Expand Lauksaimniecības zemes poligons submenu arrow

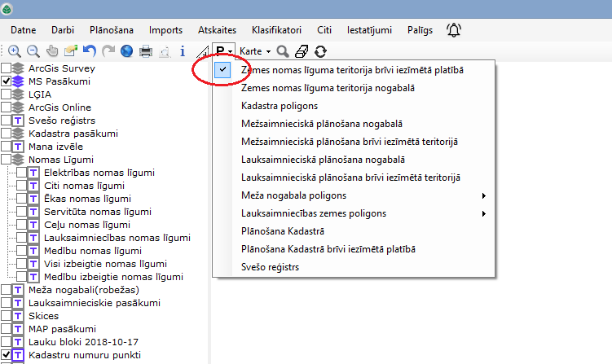pos(483,213)
